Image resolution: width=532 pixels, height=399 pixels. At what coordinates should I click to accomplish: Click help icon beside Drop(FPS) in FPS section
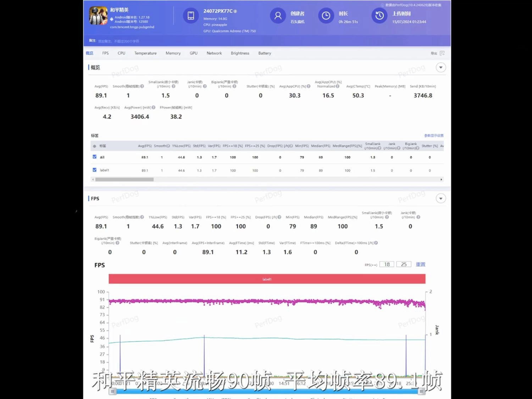(x=279, y=217)
